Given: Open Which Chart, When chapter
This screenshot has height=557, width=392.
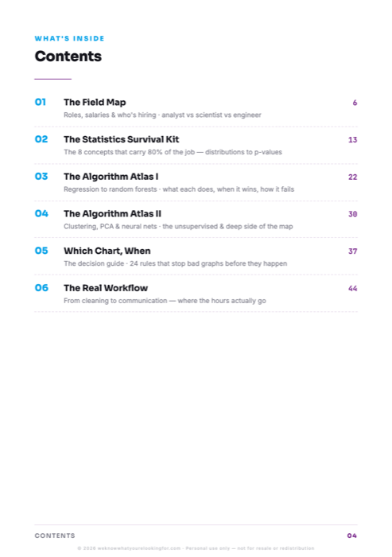Looking at the screenshot, I should point(107,251).
